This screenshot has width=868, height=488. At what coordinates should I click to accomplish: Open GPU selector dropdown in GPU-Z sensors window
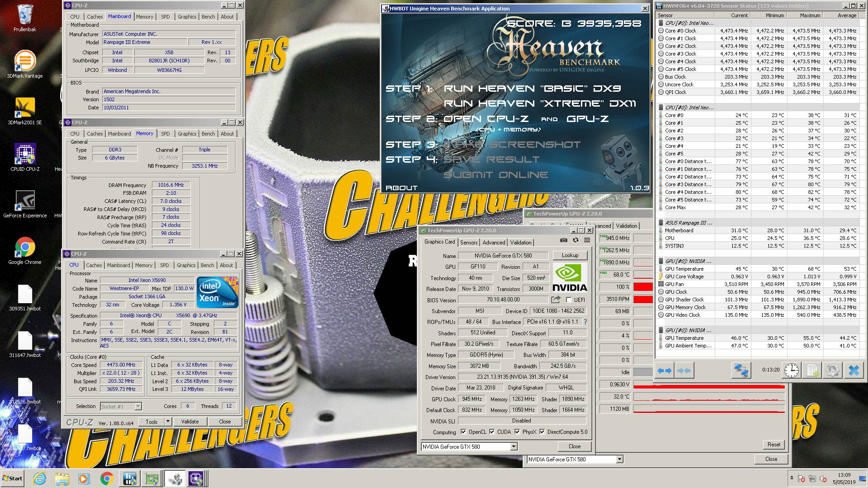click(619, 459)
